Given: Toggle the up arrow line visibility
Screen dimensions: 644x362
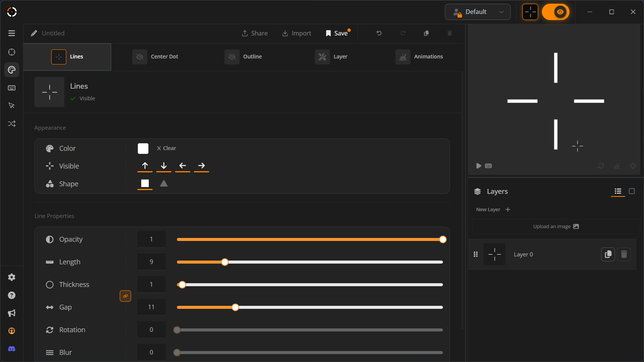Looking at the screenshot, I should 145,166.
